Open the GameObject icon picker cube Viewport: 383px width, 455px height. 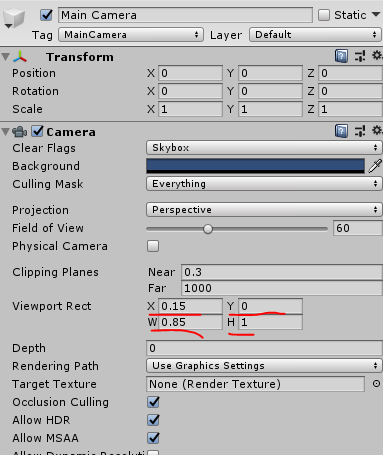pos(14,18)
